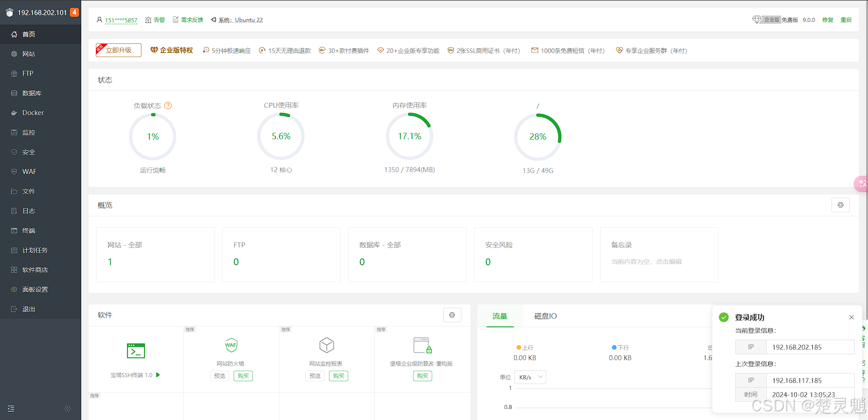The image size is (868, 420).
Task: Click the 堡塔企业级防篡改 lock icon
Action: pyautogui.click(x=423, y=345)
